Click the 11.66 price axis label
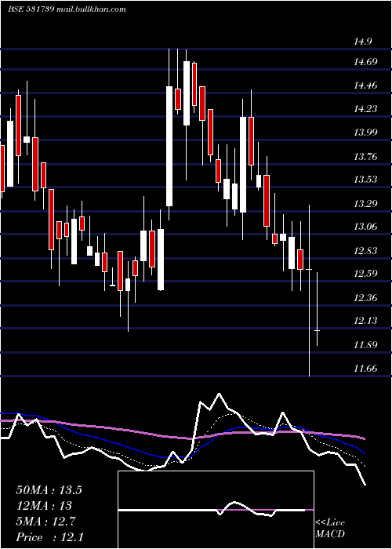This screenshot has width=392, height=549. click(366, 369)
